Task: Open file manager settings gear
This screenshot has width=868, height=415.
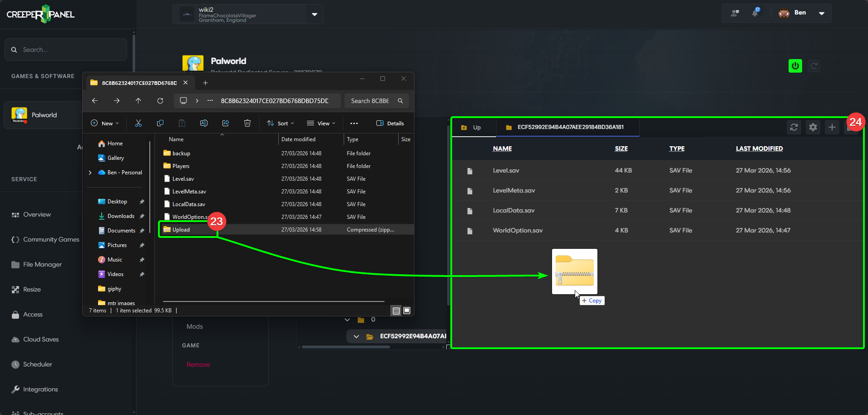Action: click(x=813, y=127)
